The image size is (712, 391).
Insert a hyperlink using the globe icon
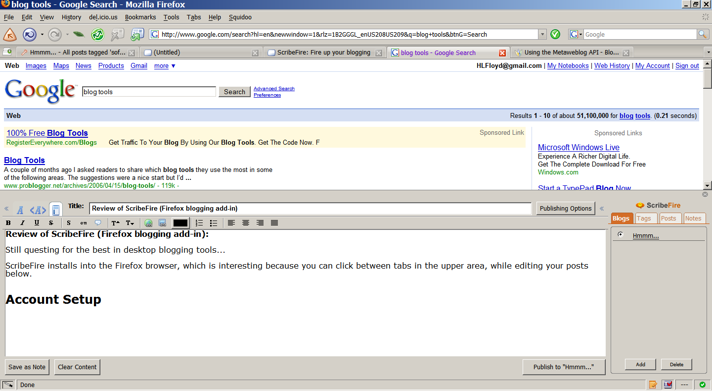(x=148, y=223)
